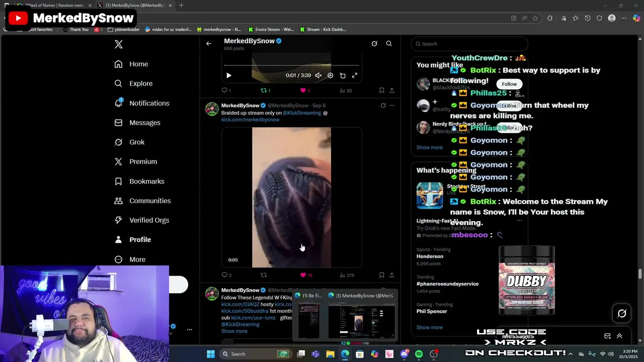Open Communities in the sidebar
This screenshot has width=644, height=362.
142,201
